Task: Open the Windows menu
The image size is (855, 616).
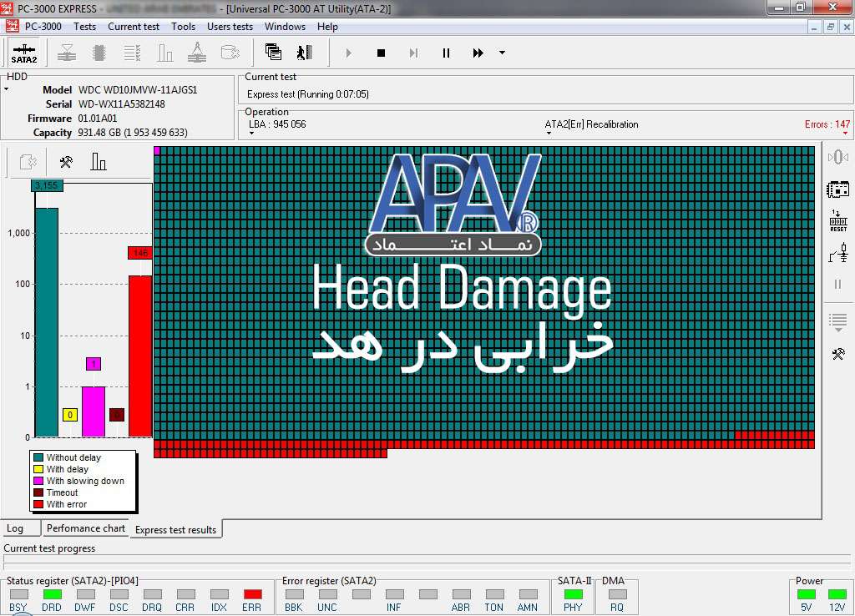Action: click(286, 27)
